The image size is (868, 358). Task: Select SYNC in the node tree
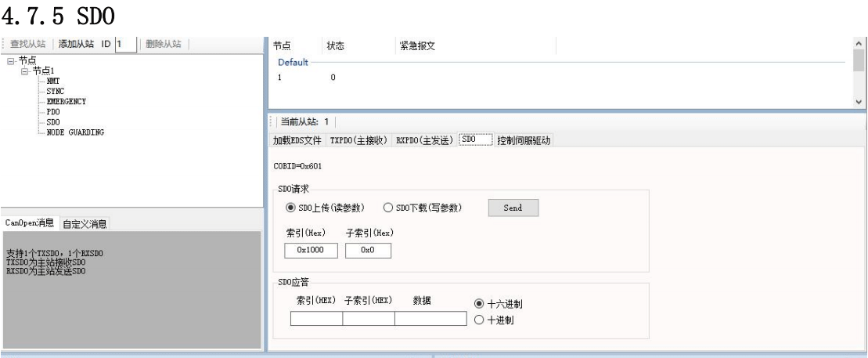pos(55,91)
